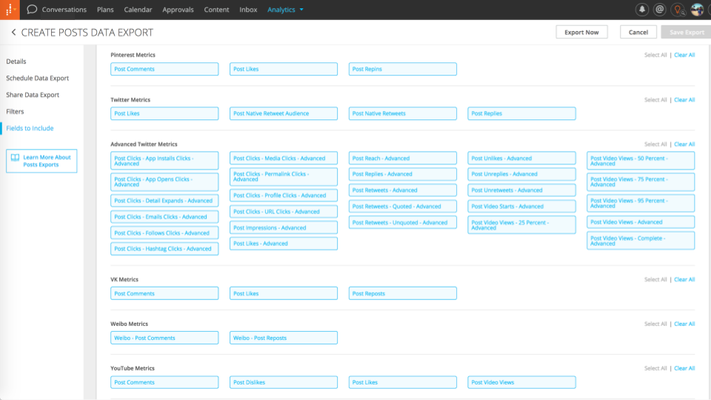Open the Approvals menu
Viewport: 711px width, 400px height.
pyautogui.click(x=178, y=10)
